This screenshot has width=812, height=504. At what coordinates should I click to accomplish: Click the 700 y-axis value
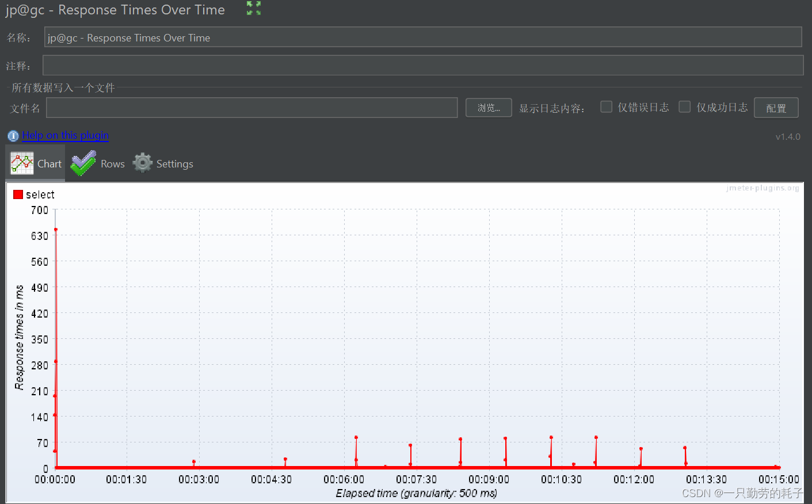tap(40, 210)
